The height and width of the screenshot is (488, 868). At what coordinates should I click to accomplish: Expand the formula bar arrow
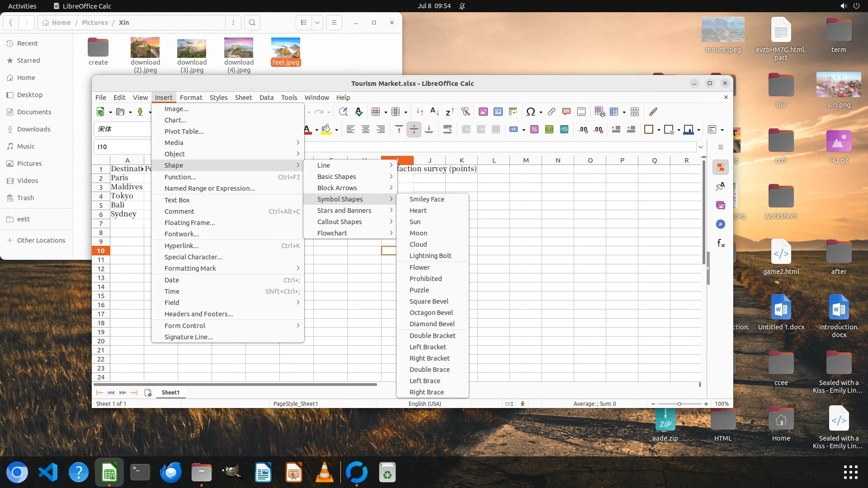700,147
